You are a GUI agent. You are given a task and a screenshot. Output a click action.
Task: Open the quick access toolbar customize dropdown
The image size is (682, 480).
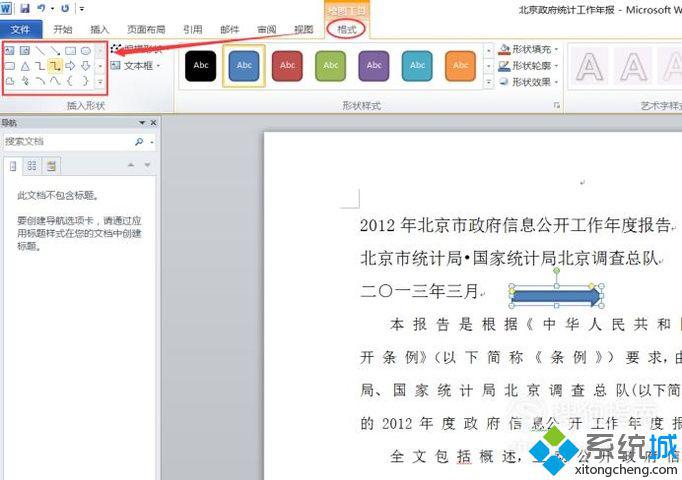[82, 8]
